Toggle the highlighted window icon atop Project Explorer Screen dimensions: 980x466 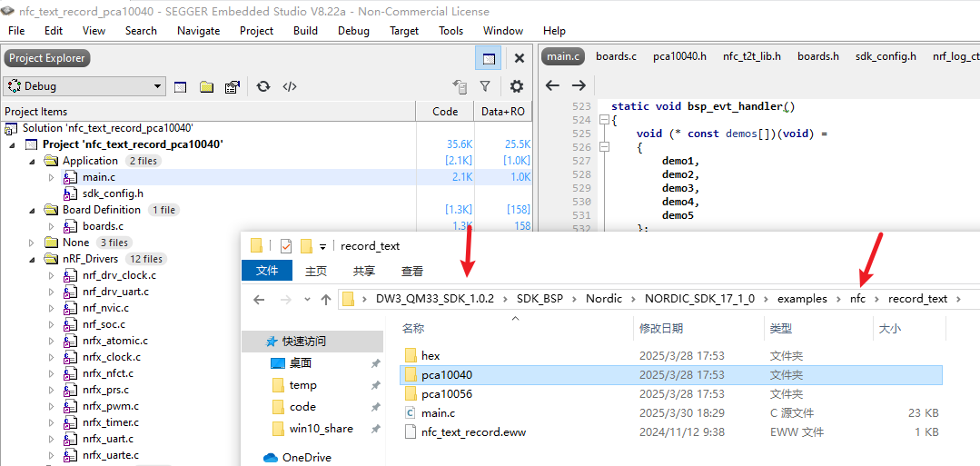[488, 58]
